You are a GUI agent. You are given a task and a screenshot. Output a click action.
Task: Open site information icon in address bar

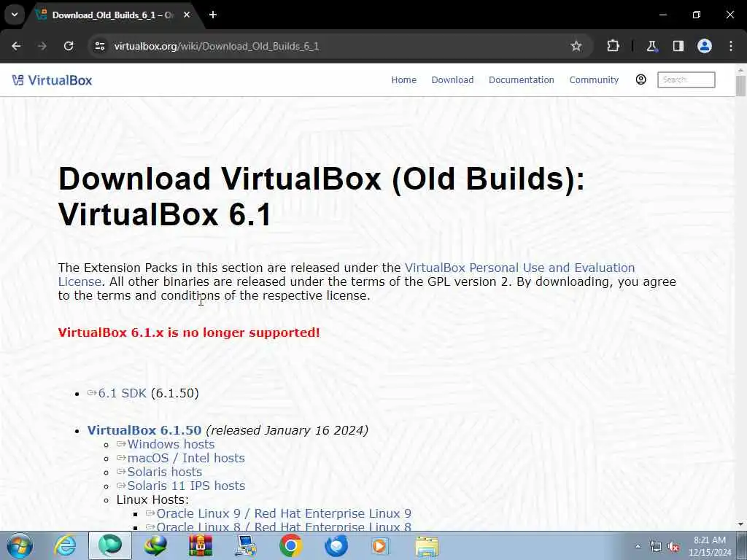click(x=99, y=46)
